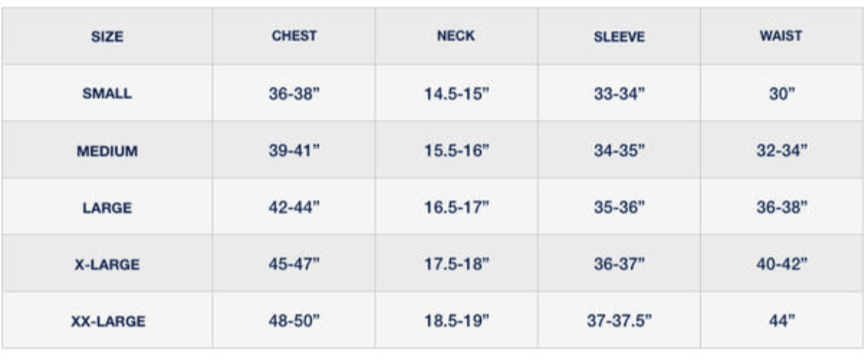Viewport: 868px width, 364px height.
Task: Click the NECK column header
Action: (x=456, y=36)
